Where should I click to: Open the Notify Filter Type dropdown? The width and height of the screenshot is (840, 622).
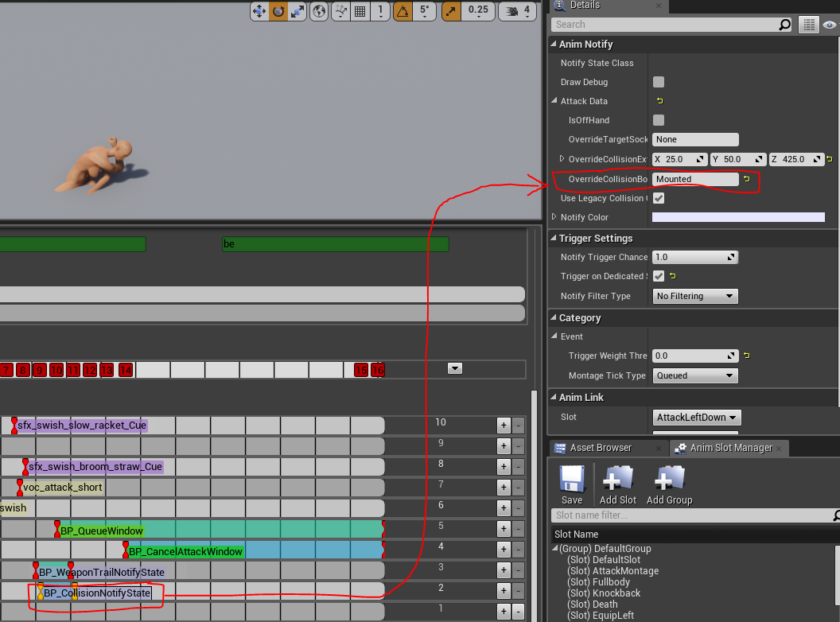coord(694,296)
